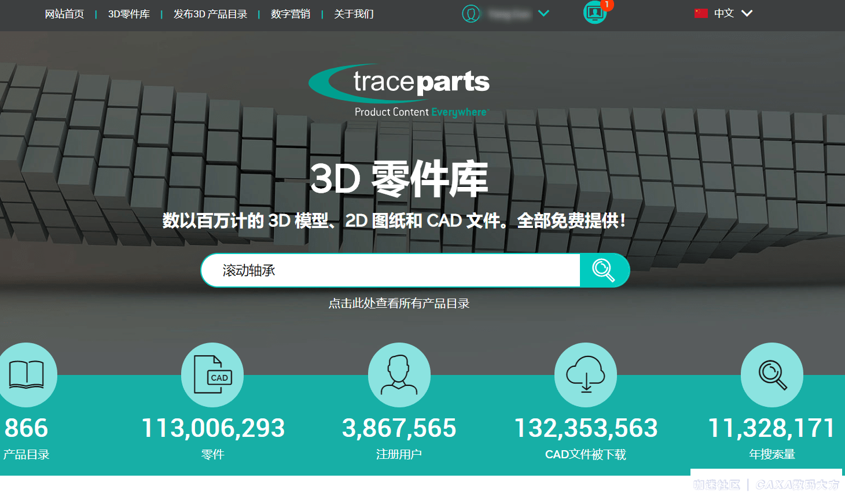Open 发布3D 产品目录 menu item
845x504 pixels.
pos(210,14)
